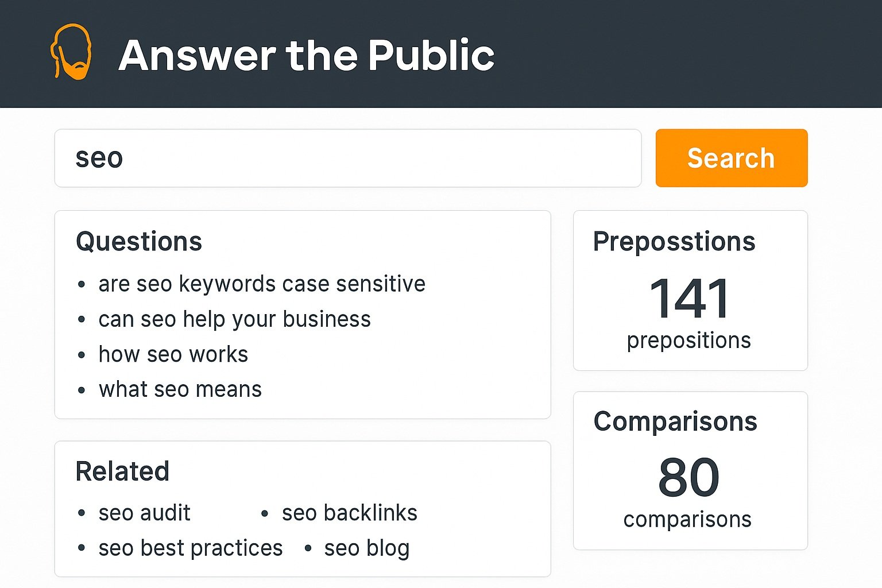Click the Answer the Public title

(x=306, y=55)
